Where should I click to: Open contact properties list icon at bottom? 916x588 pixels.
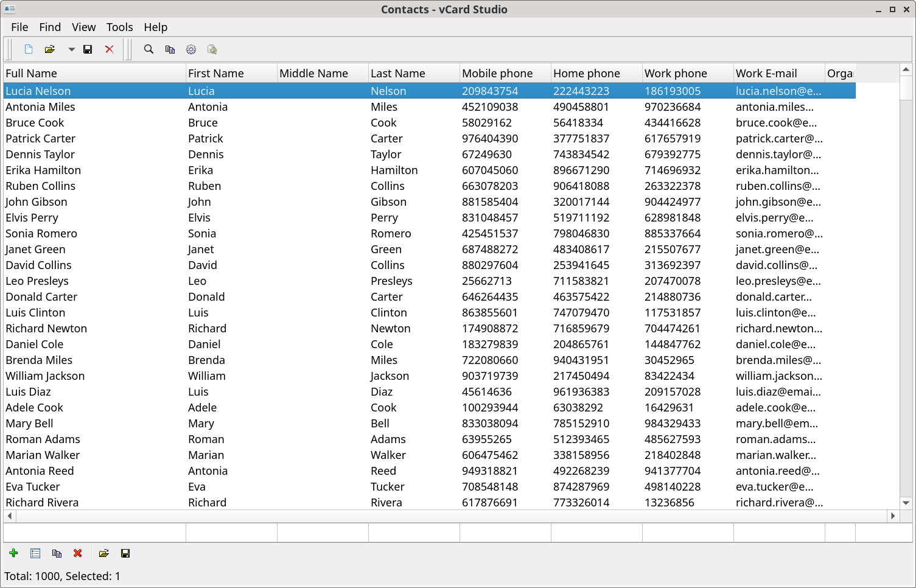35,553
